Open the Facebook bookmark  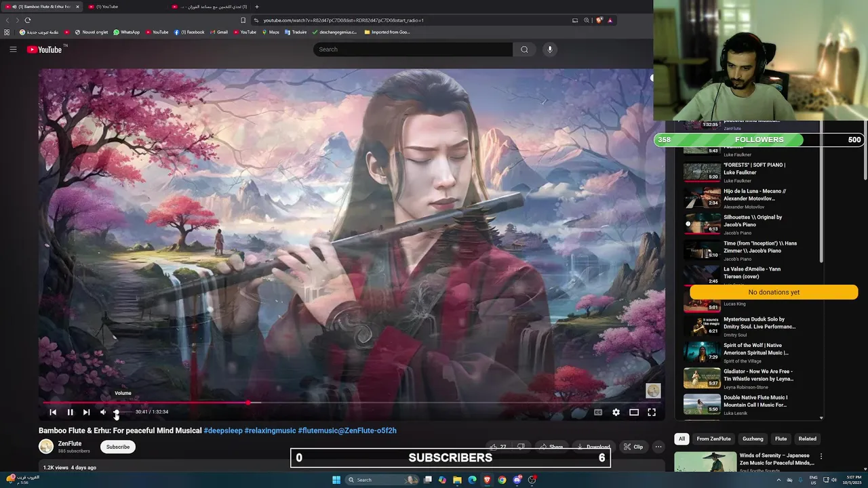point(189,32)
